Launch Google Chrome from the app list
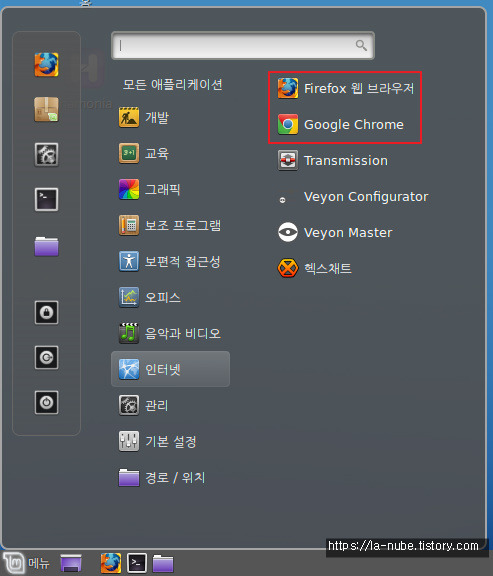493x576 pixels. pyautogui.click(x=341, y=125)
